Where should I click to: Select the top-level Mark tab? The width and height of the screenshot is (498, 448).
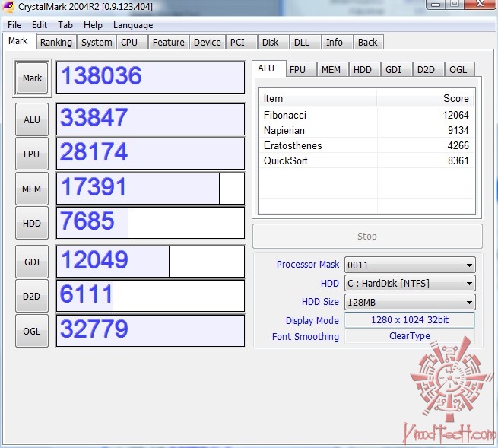(18, 41)
